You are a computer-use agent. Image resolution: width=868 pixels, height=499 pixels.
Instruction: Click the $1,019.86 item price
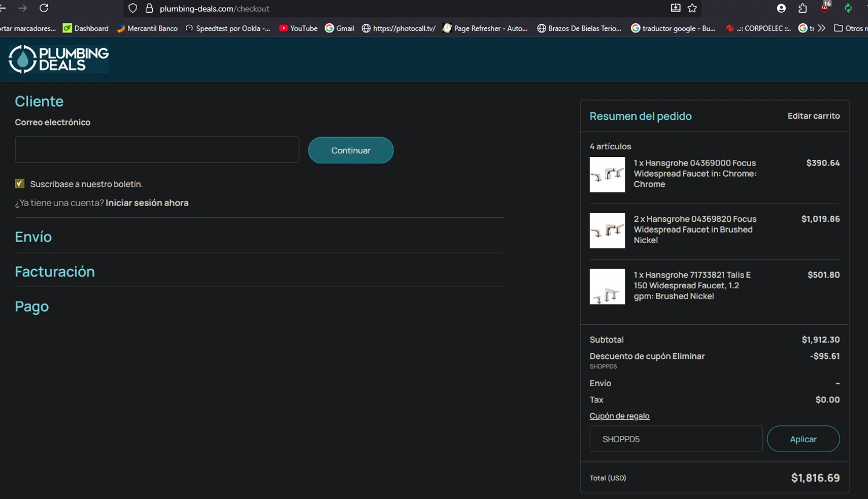821,219
